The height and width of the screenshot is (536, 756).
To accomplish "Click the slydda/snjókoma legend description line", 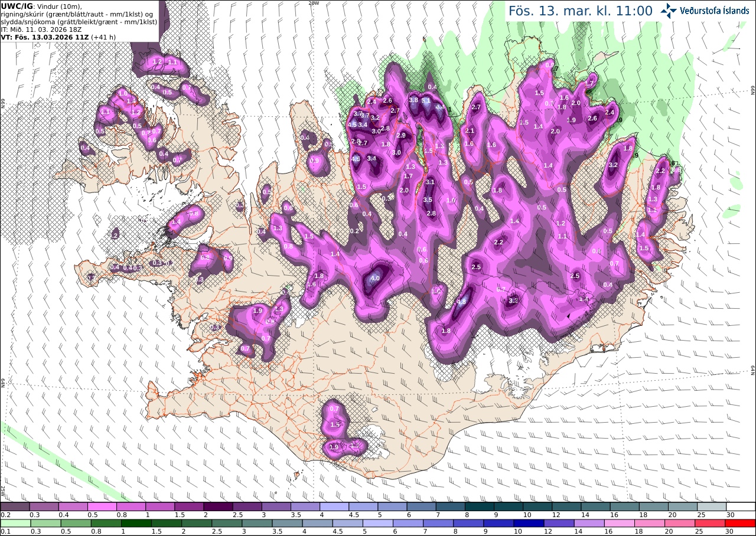I will point(79,21).
